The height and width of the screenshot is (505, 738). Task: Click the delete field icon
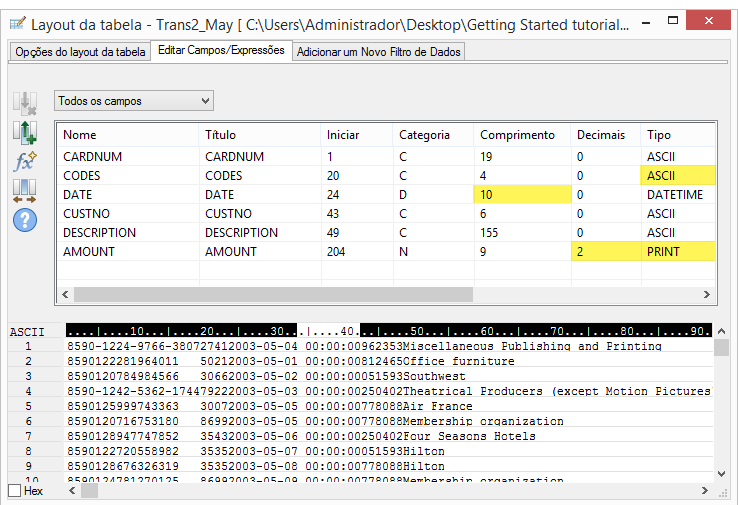[x=24, y=102]
